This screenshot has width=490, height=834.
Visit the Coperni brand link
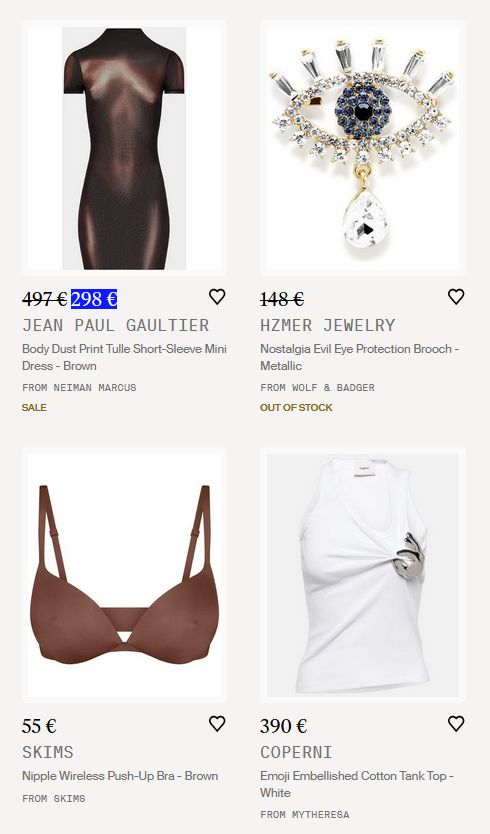(x=296, y=752)
